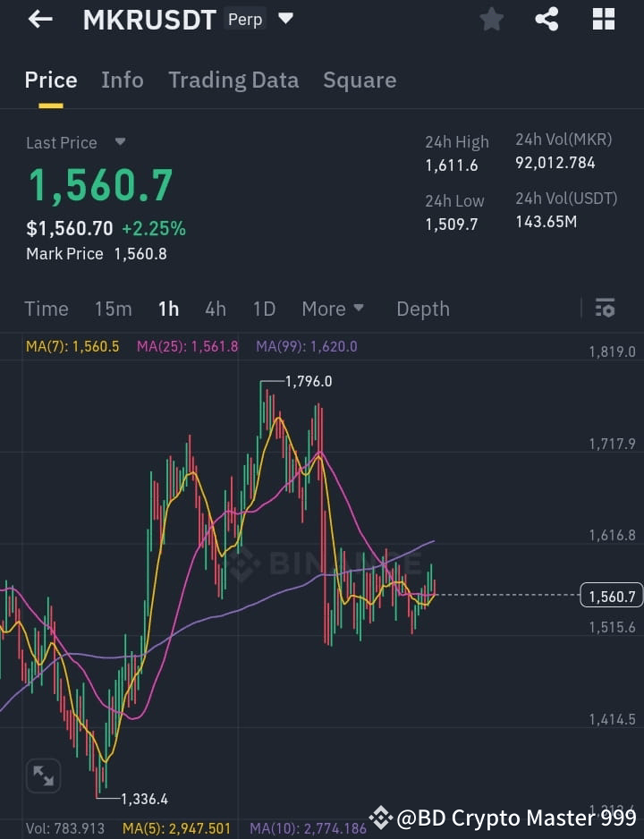Open the grid layout icon at top right
This screenshot has height=839, width=644.
point(603,19)
